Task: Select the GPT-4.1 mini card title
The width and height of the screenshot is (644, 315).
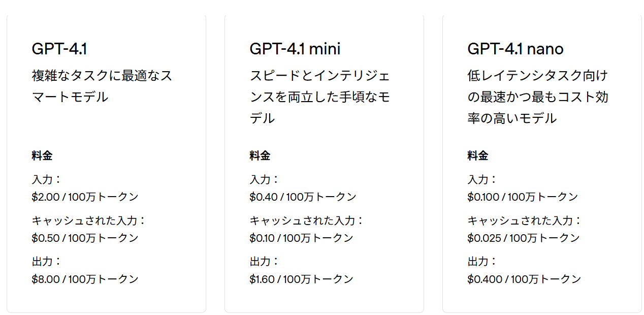Action: point(295,49)
